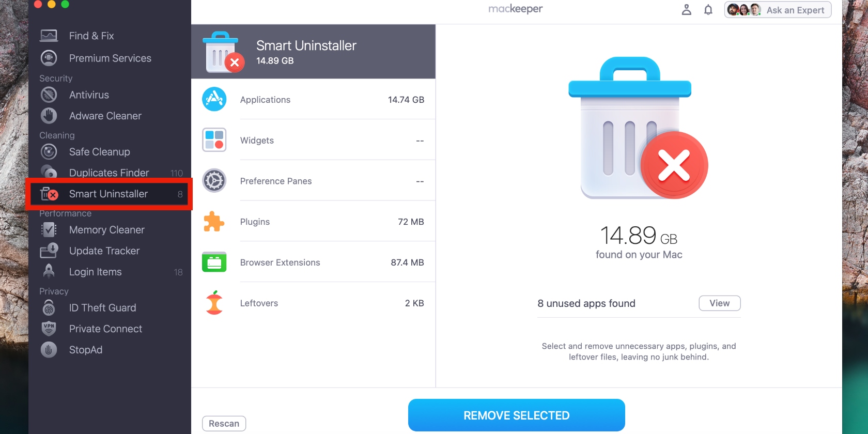The width and height of the screenshot is (868, 434).
Task: Launch Private Connect VPN
Action: 105,329
